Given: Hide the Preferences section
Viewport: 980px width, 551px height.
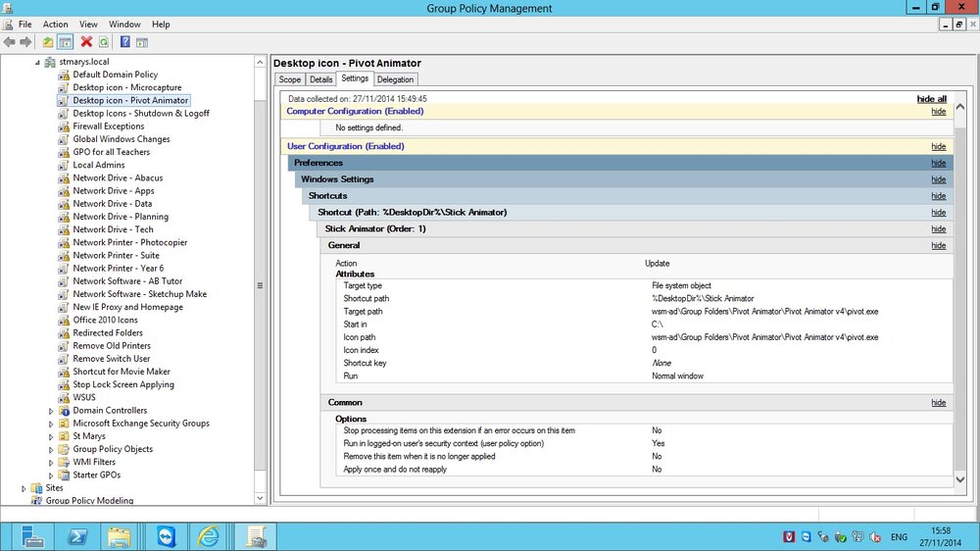Looking at the screenshot, I should tap(938, 163).
